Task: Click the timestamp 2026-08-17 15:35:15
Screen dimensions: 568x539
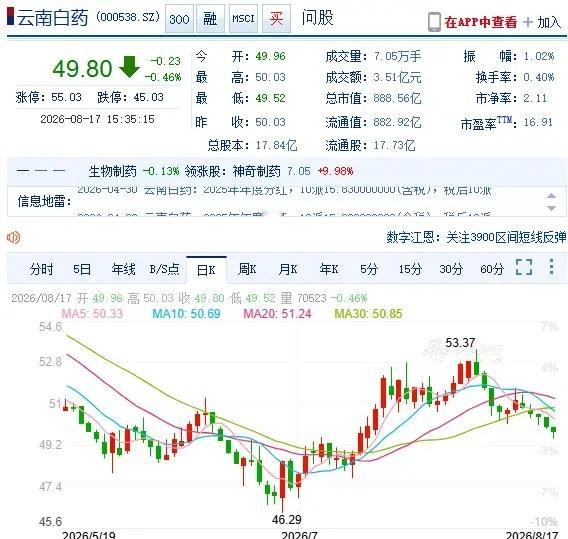Action: click(97, 119)
